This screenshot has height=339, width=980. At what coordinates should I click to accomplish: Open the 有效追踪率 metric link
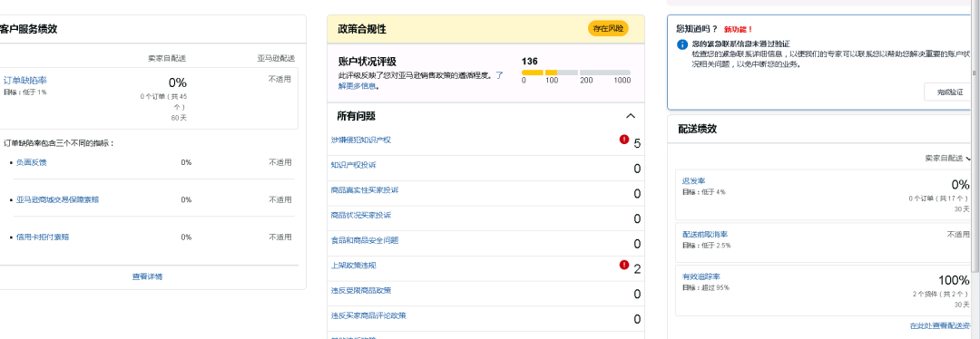(x=701, y=276)
